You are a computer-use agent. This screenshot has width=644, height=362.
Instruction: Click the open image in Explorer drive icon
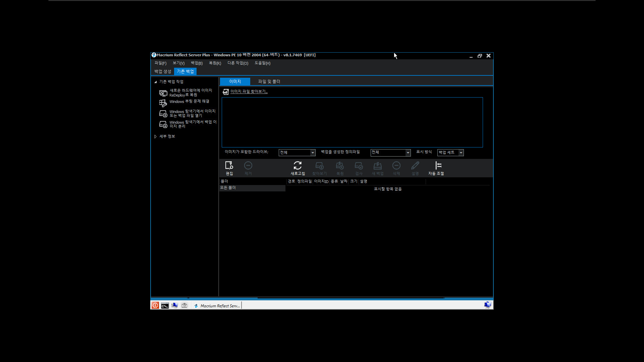[163, 114]
